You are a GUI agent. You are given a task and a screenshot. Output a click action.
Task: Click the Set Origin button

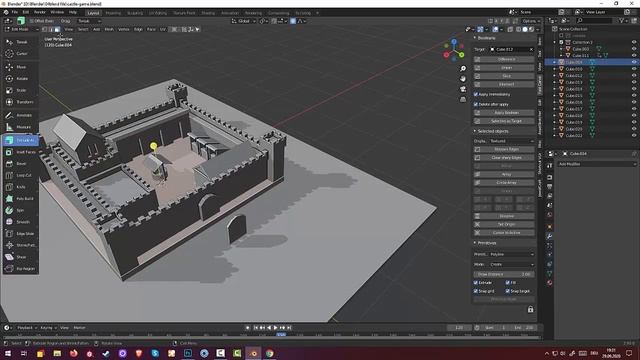pyautogui.click(x=504, y=224)
